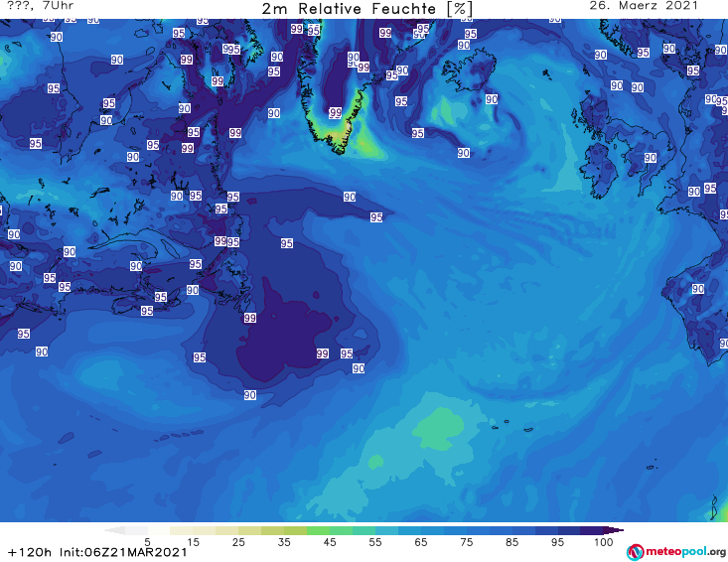Click the legend value '5'
728x562 pixels.
click(x=147, y=542)
